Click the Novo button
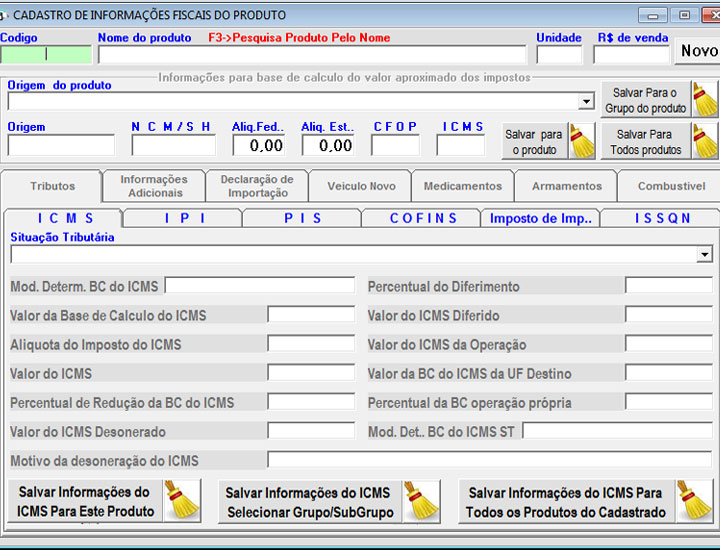The image size is (720, 550). [698, 51]
